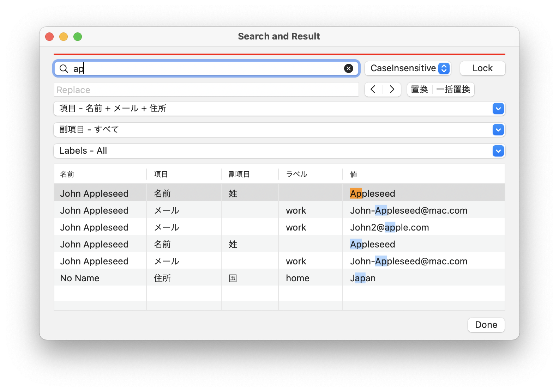This screenshot has width=559, height=392.
Task: Select the No Name row name cell
Action: click(x=80, y=278)
